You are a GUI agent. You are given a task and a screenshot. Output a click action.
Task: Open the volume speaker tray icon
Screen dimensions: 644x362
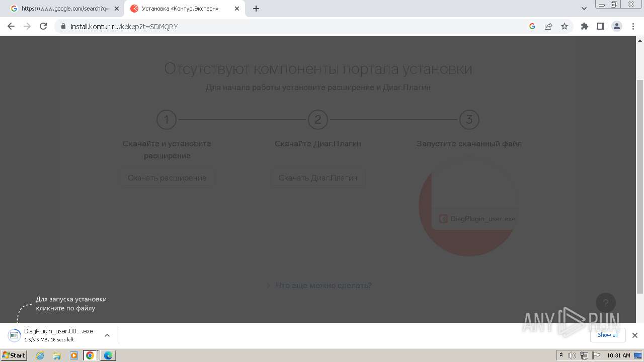[572, 355]
